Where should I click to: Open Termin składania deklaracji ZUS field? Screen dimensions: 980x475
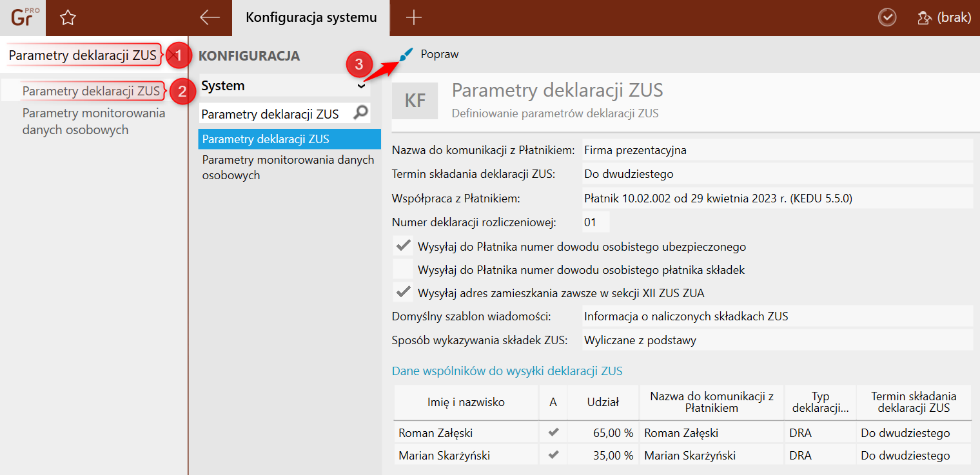(x=777, y=173)
